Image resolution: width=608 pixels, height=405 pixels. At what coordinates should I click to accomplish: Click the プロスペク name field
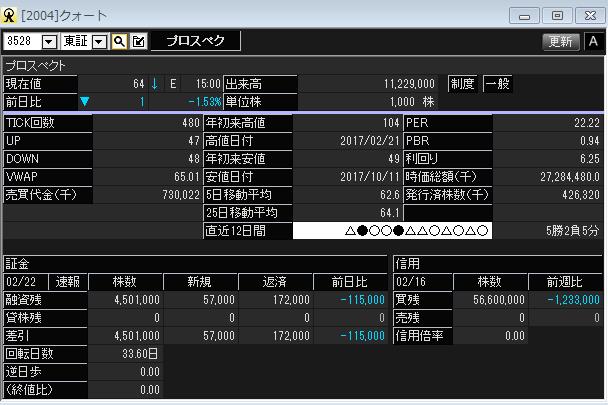point(195,41)
